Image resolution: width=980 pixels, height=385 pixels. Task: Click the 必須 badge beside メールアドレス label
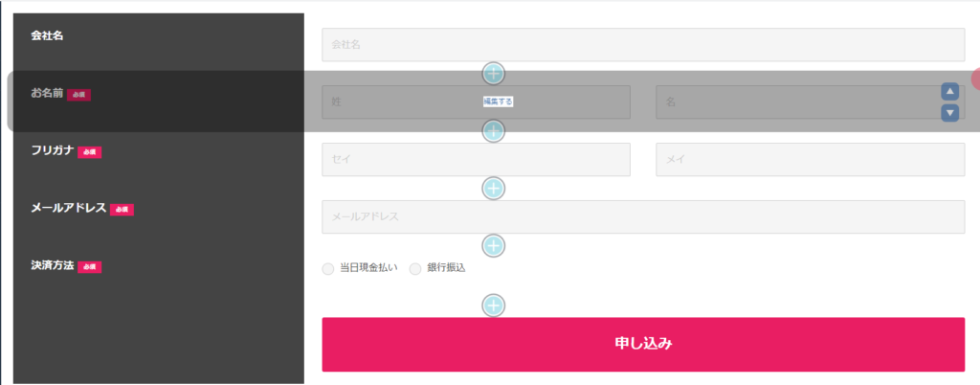pos(122,210)
